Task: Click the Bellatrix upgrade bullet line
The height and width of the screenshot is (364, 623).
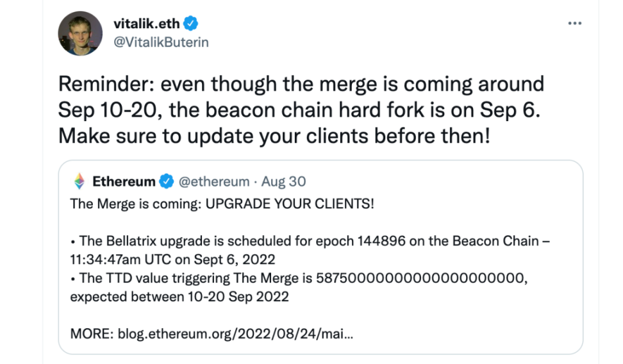Action: coord(310,242)
